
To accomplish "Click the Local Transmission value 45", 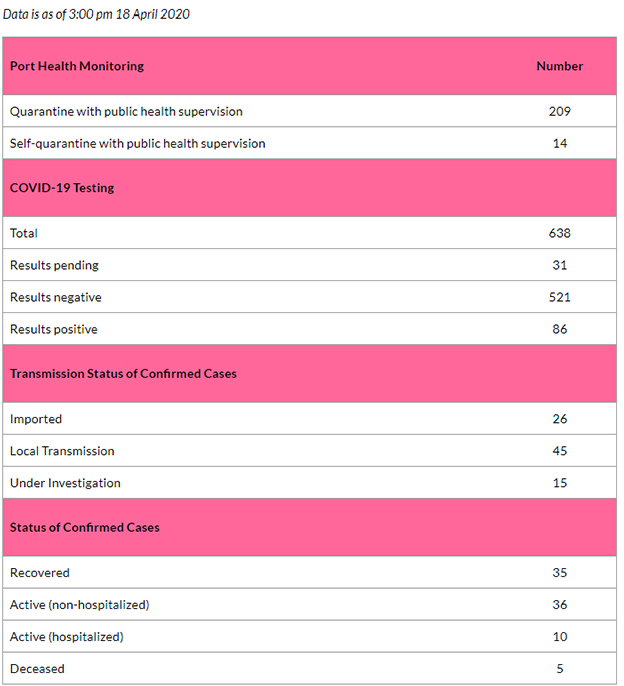I will click(560, 451).
